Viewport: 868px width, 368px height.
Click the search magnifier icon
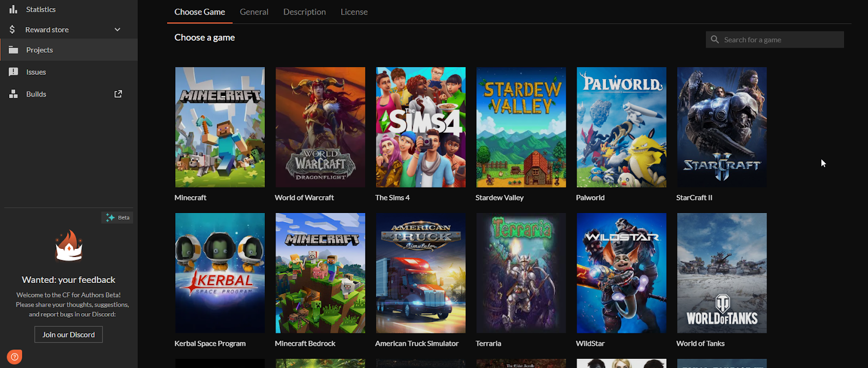coord(715,40)
